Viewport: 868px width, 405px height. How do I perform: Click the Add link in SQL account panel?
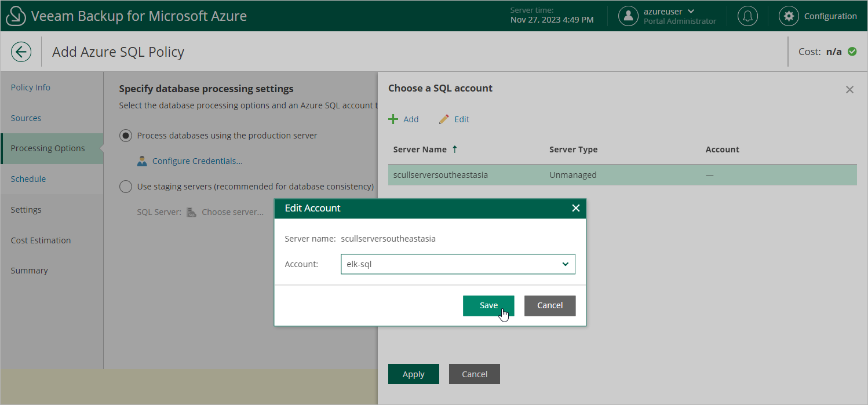pyautogui.click(x=411, y=119)
